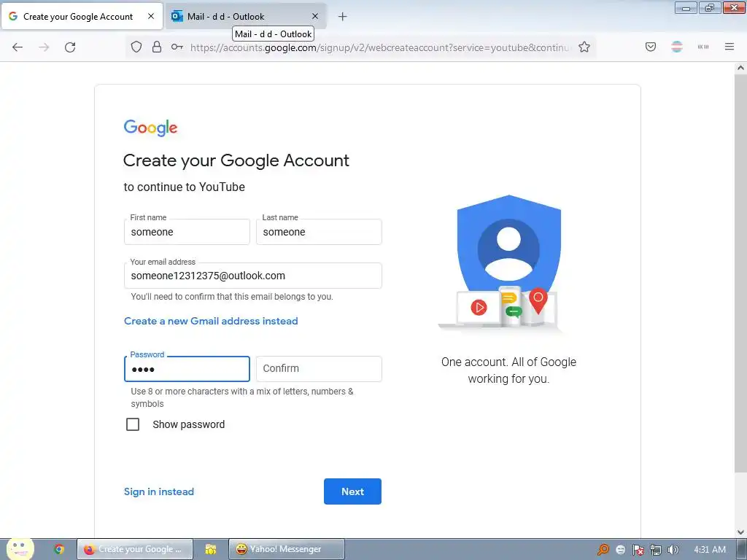Screen dimensions: 747x560
Task: Focus the Last name field
Action: point(319,232)
